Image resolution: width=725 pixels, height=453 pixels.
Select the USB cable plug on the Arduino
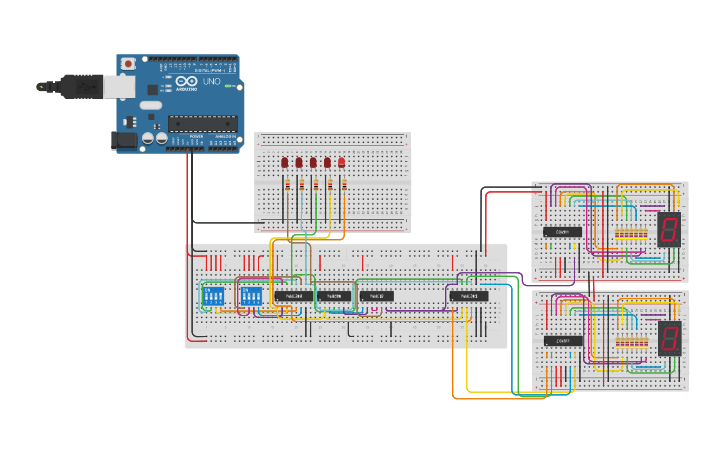pyautogui.click(x=70, y=86)
